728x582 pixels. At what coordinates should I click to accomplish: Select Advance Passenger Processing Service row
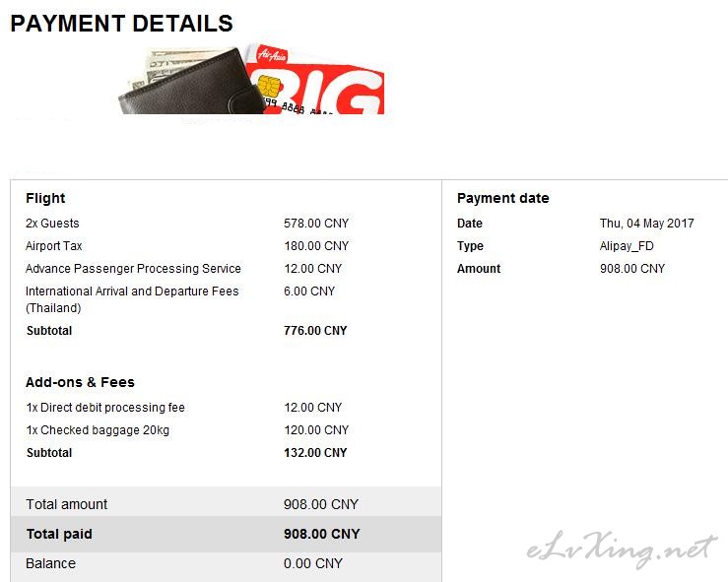click(133, 269)
